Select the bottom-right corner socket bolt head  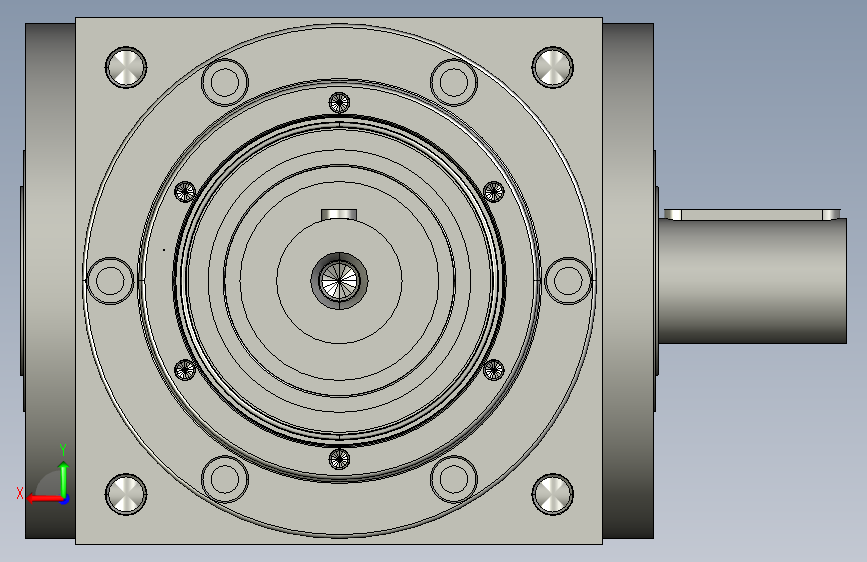pyautogui.click(x=552, y=494)
